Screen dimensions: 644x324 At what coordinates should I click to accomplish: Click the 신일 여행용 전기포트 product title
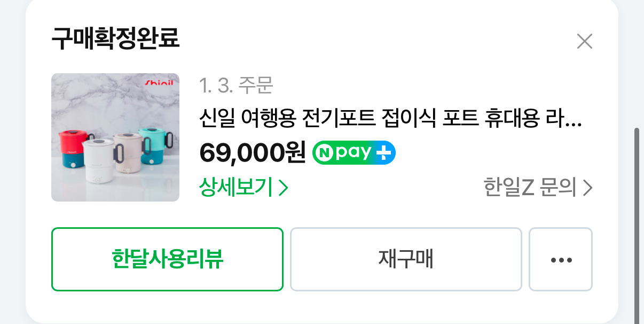click(x=390, y=118)
